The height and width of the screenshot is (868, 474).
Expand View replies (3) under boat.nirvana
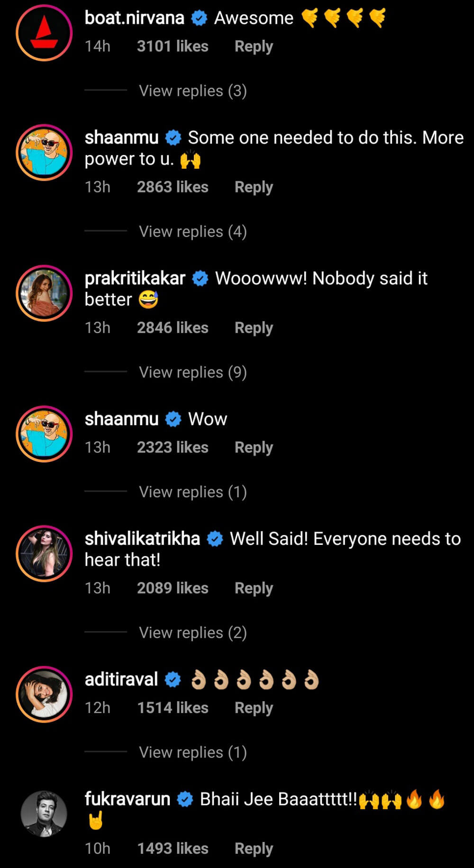tap(192, 90)
